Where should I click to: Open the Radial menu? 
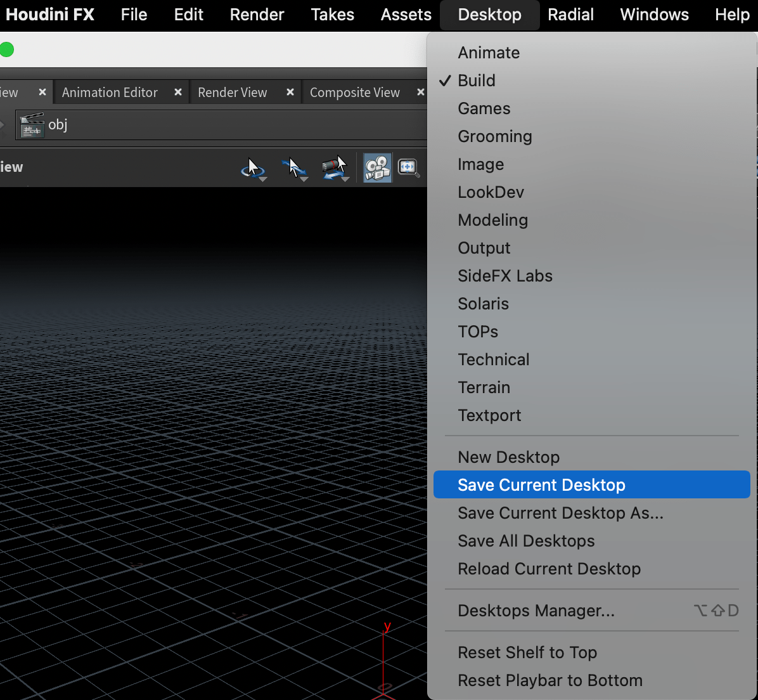[570, 15]
